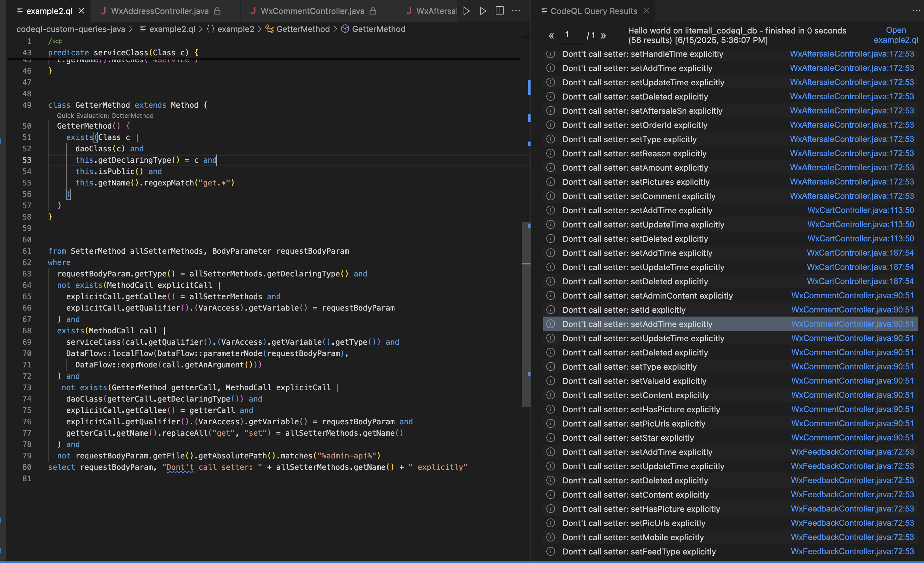Viewport: 924px width, 563px height.
Task: Go to previous results page arrow
Action: (551, 36)
